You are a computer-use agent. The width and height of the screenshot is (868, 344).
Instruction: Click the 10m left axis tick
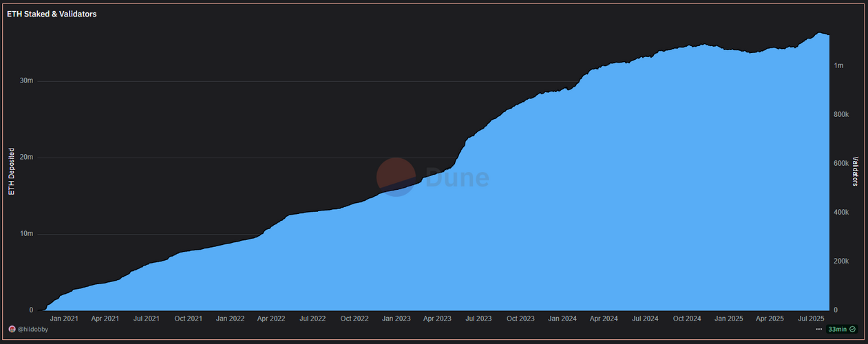click(26, 234)
